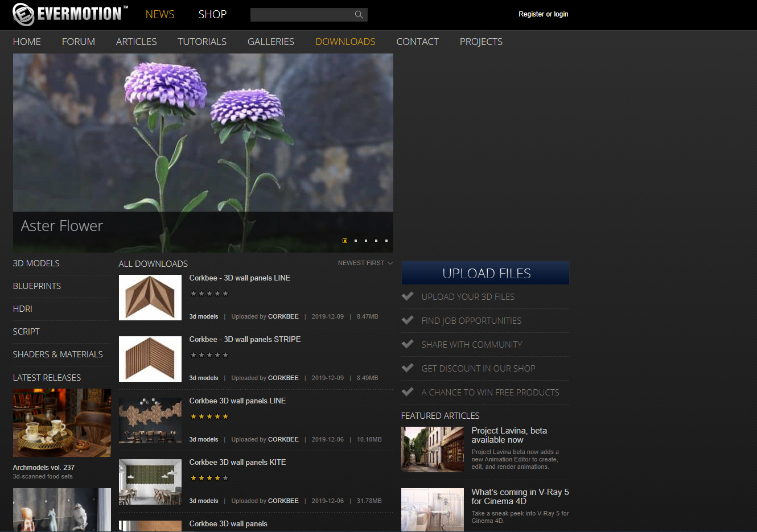Viewport: 757px width, 532px height.
Task: Open the Newest First sort dropdown
Action: [x=365, y=263]
